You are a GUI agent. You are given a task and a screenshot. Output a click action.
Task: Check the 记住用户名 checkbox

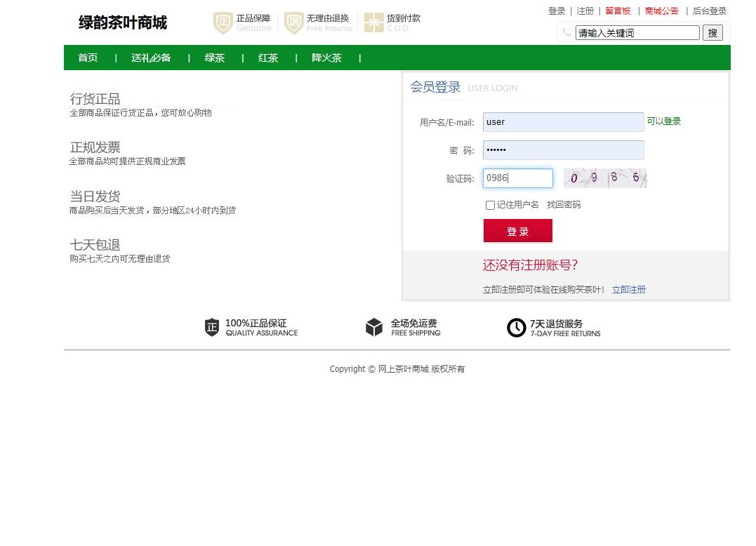click(x=490, y=205)
